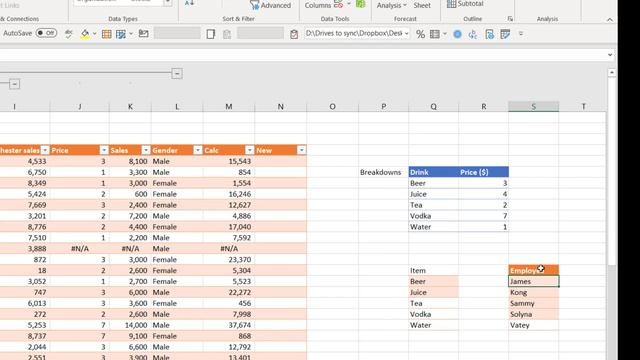The height and width of the screenshot is (360, 640).
Task: Collapse the lower column outline group
Action: coord(14,84)
